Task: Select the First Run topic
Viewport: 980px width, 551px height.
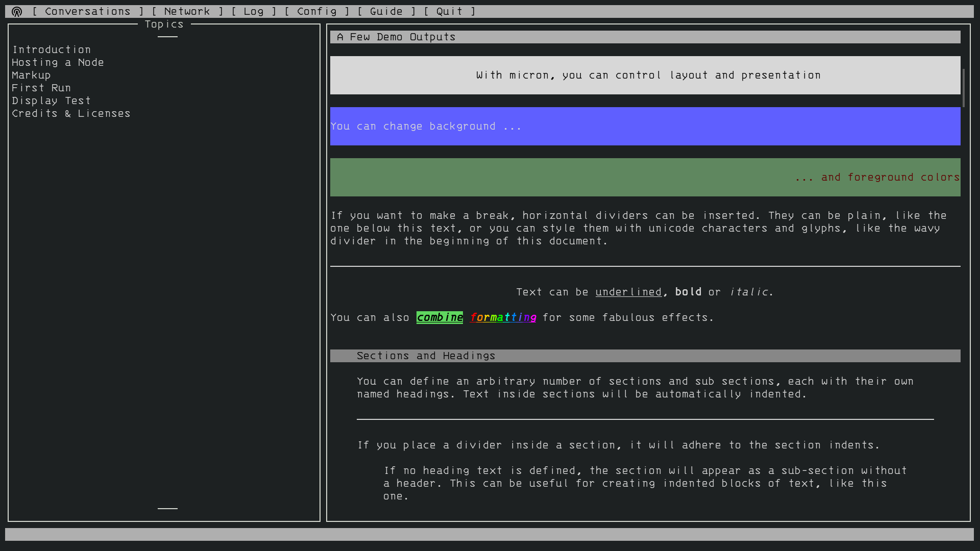Action: click(x=41, y=88)
